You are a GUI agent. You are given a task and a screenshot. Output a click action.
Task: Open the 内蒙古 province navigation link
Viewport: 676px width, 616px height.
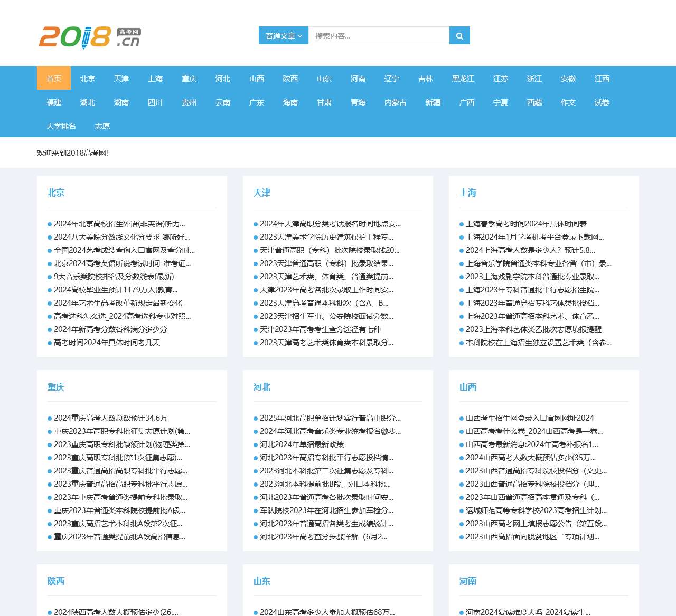(x=395, y=102)
